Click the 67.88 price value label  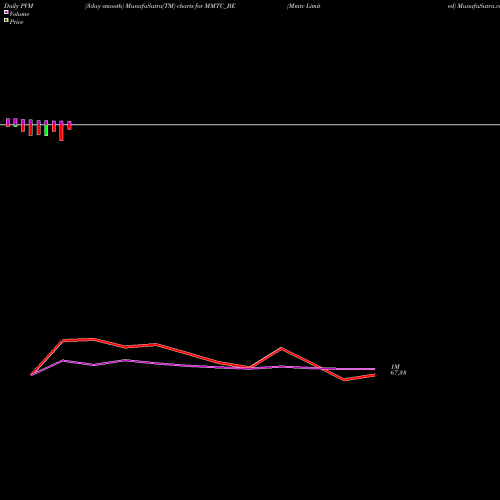click(398, 373)
